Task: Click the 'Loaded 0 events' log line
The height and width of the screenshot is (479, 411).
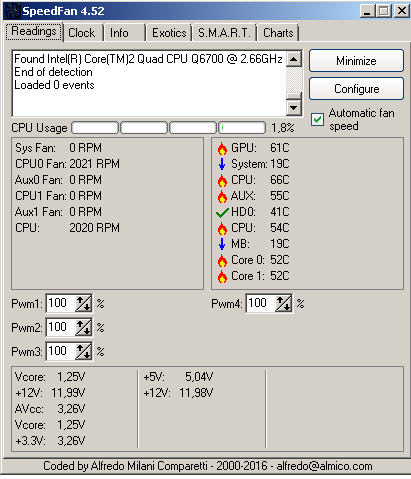Action: point(54,85)
